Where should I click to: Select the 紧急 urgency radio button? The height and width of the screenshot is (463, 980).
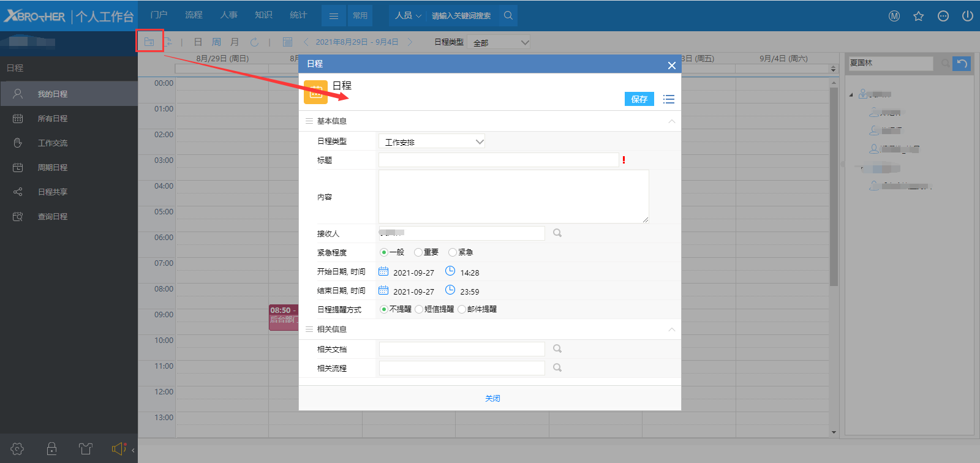[453, 252]
